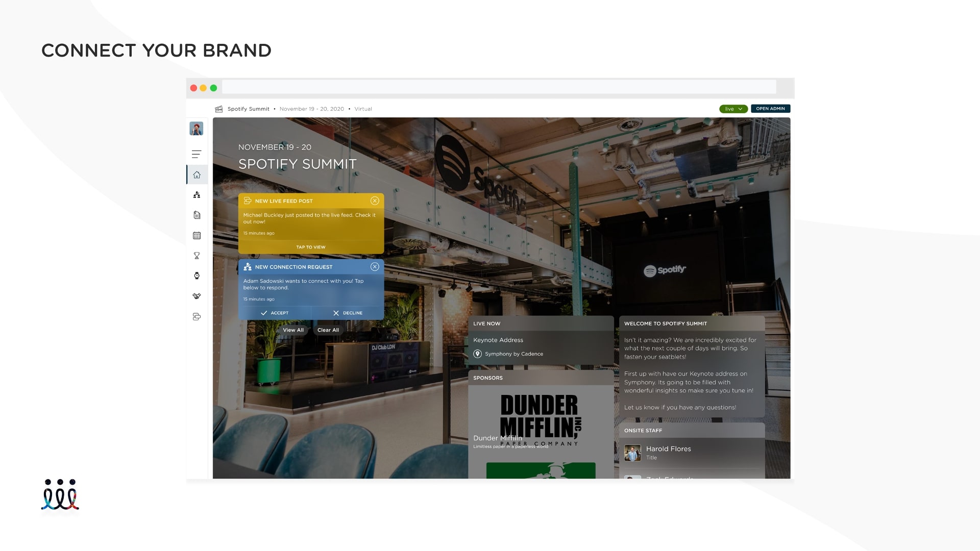The height and width of the screenshot is (551, 980).
Task: Open the Keynote Address live session
Action: [498, 340]
